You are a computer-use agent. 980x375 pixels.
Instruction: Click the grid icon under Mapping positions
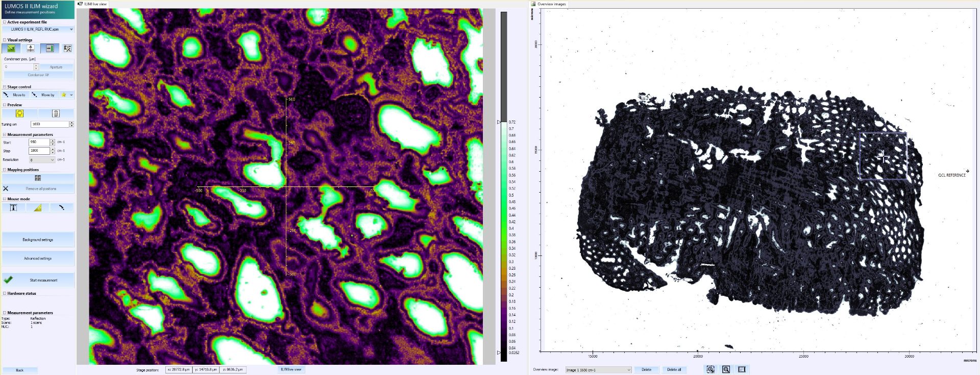pos(38,178)
